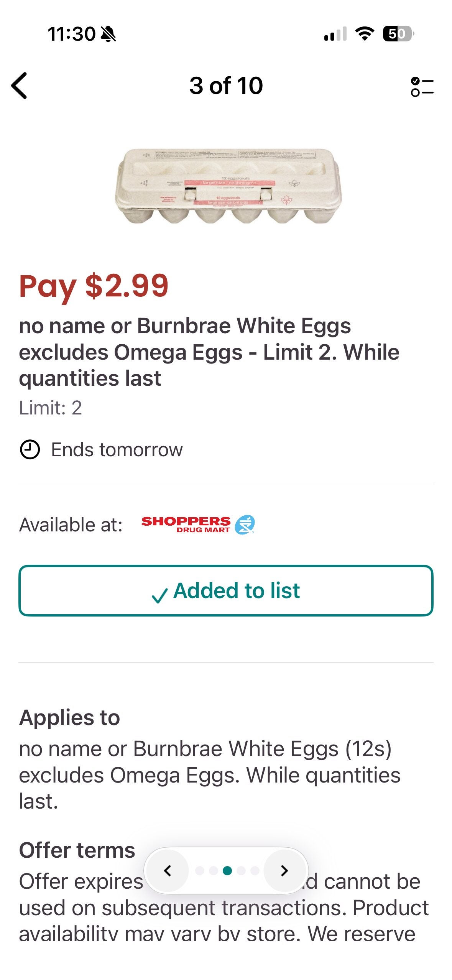Tap the 3 of 10 page title
The width and height of the screenshot is (452, 980).
click(x=226, y=86)
